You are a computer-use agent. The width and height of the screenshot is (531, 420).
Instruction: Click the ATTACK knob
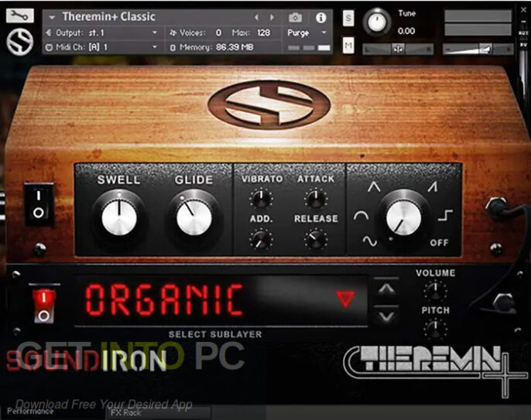(x=316, y=199)
